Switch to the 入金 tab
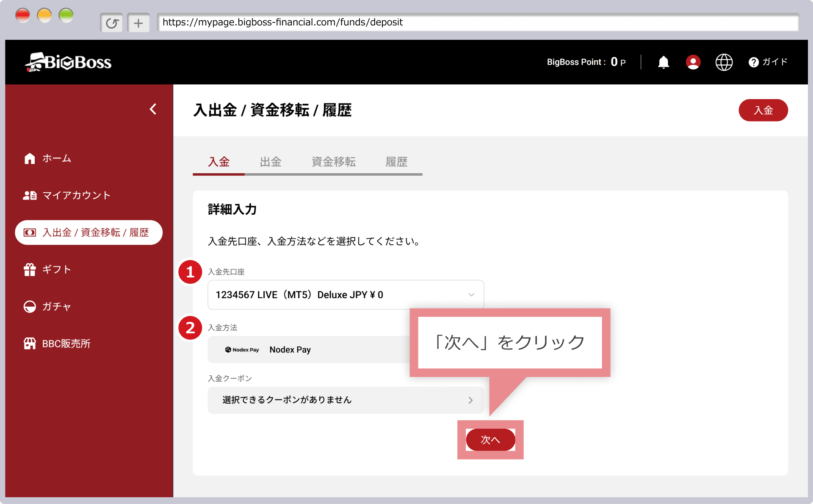Screen dimensions: 813x504 (x=218, y=162)
